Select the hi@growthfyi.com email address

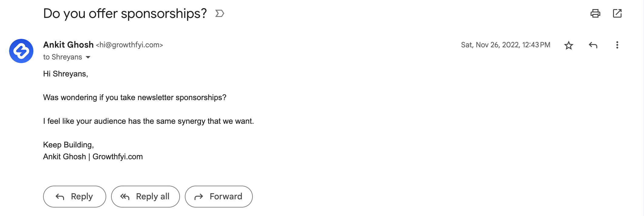(130, 45)
